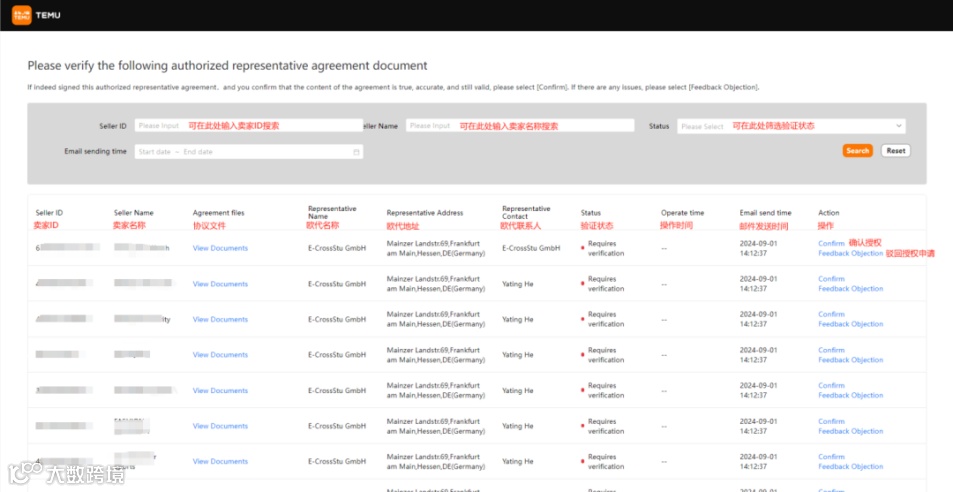Click the Reset button
The width and height of the screenshot is (953, 492).
895,151
